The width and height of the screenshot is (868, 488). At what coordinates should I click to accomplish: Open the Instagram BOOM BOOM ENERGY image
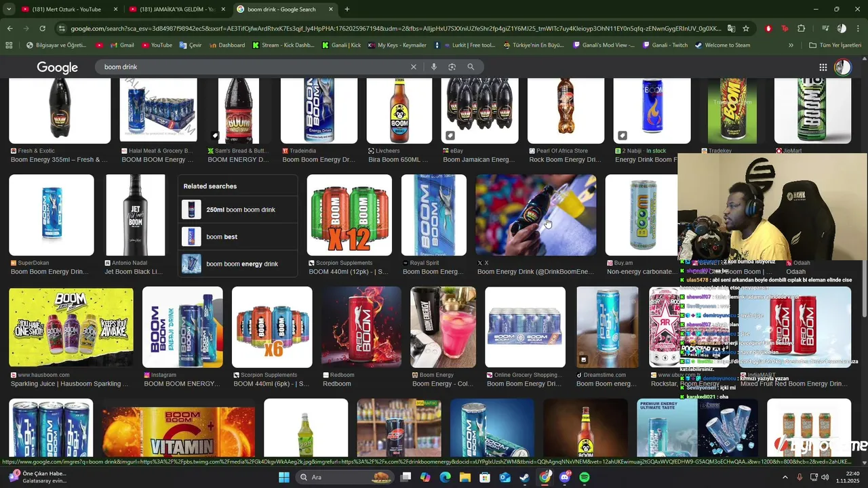(182, 327)
